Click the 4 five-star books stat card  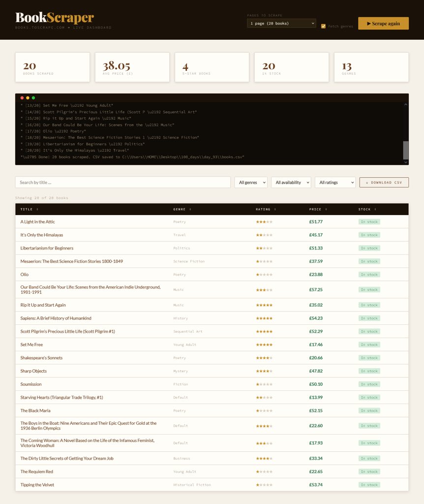(x=212, y=67)
